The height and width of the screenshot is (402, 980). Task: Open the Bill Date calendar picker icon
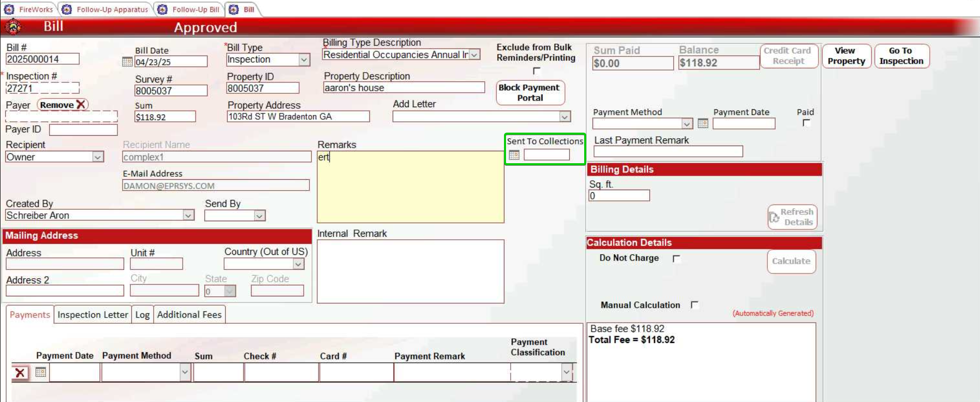127,62
